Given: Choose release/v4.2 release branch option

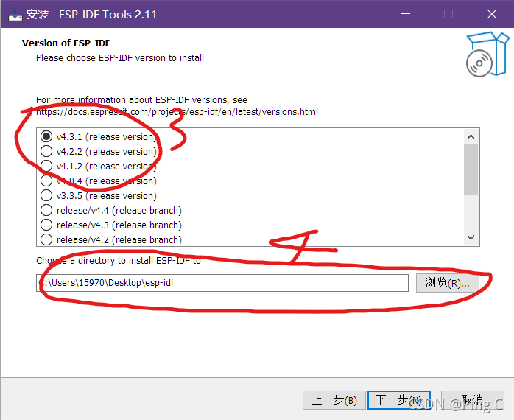Looking at the screenshot, I should [46, 240].
